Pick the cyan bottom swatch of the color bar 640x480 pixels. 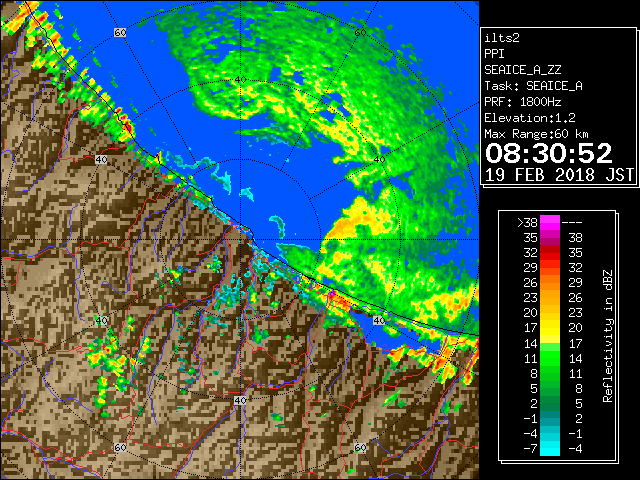550,448
